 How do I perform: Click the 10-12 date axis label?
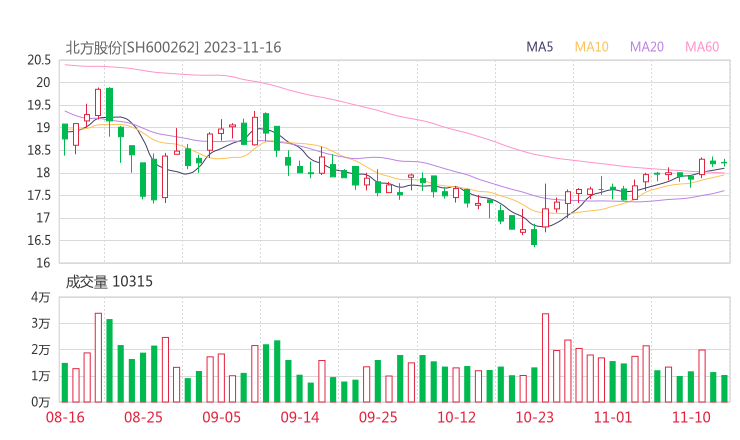[456, 417]
